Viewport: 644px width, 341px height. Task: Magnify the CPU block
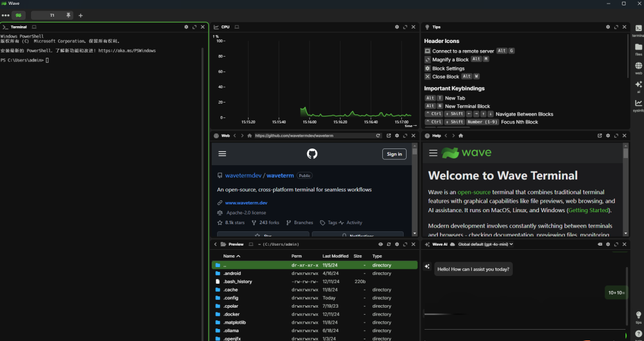coord(405,27)
